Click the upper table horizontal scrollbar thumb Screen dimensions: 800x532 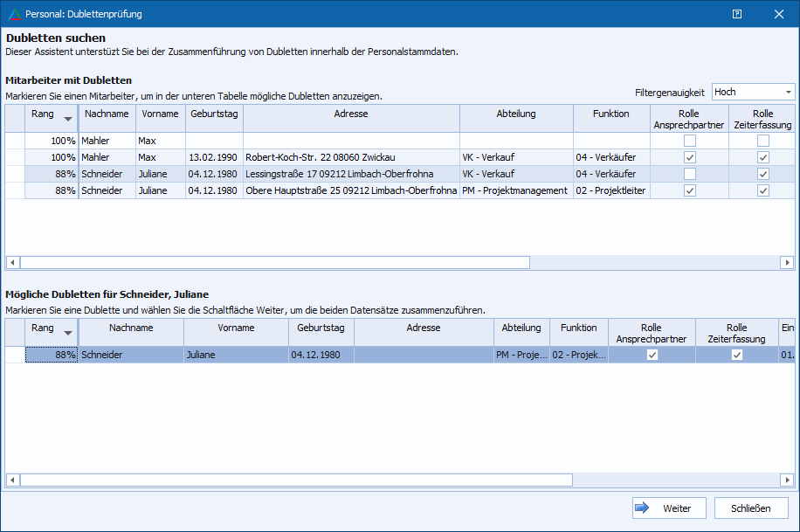point(275,262)
